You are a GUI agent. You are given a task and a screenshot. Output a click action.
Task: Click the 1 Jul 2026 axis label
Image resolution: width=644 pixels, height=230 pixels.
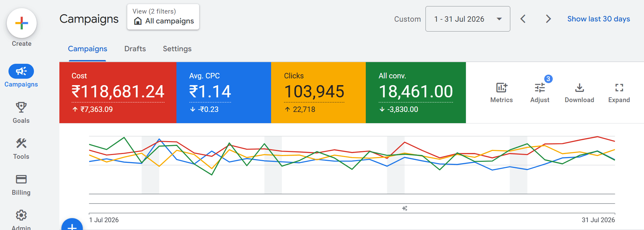(104, 220)
